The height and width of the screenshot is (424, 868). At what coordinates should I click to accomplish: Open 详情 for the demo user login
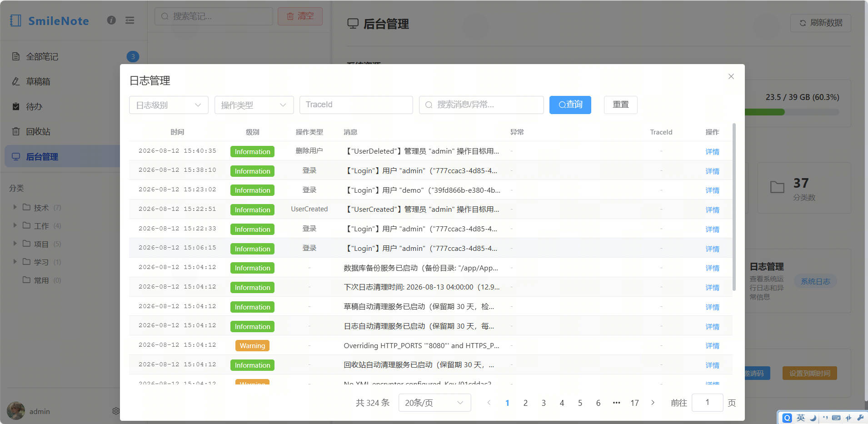point(712,190)
